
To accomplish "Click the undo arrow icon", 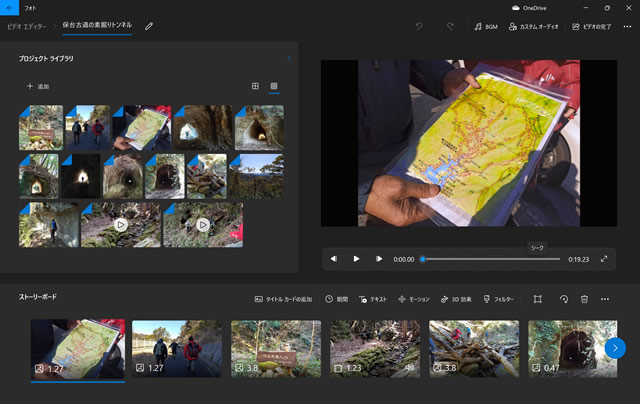I will coord(419,26).
